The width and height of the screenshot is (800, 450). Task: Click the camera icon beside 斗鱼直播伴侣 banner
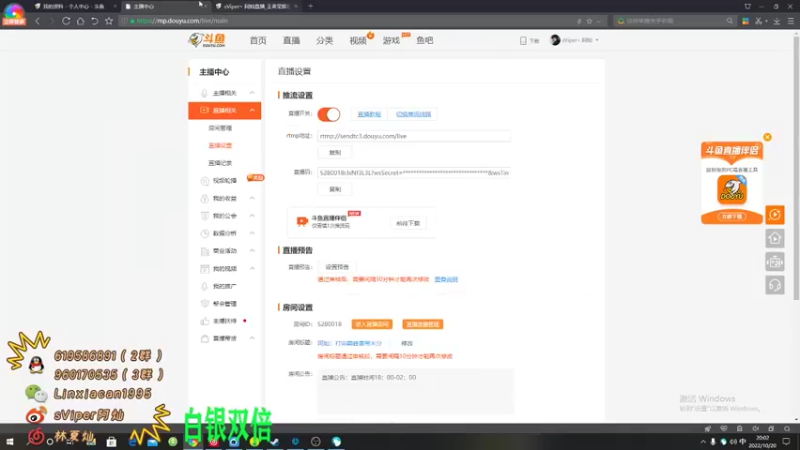point(302,221)
